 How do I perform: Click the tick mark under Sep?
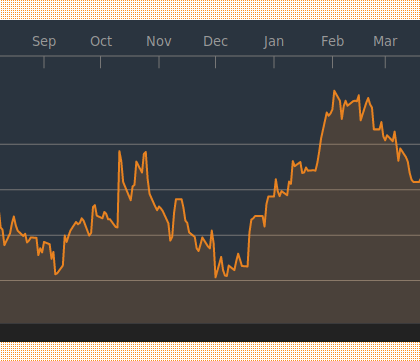click(x=44, y=62)
